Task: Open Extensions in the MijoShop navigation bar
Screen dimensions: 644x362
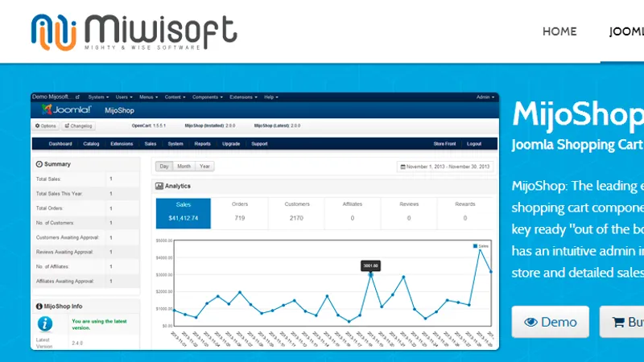Action: pos(122,144)
